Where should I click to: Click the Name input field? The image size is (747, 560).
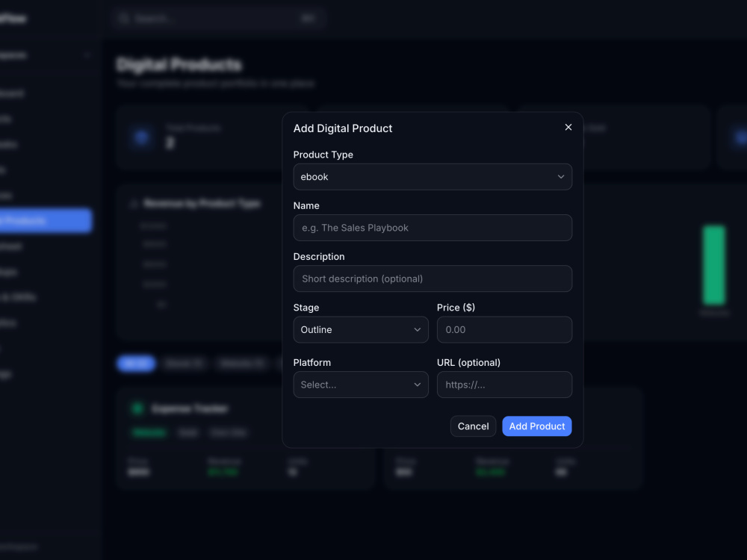click(x=433, y=228)
